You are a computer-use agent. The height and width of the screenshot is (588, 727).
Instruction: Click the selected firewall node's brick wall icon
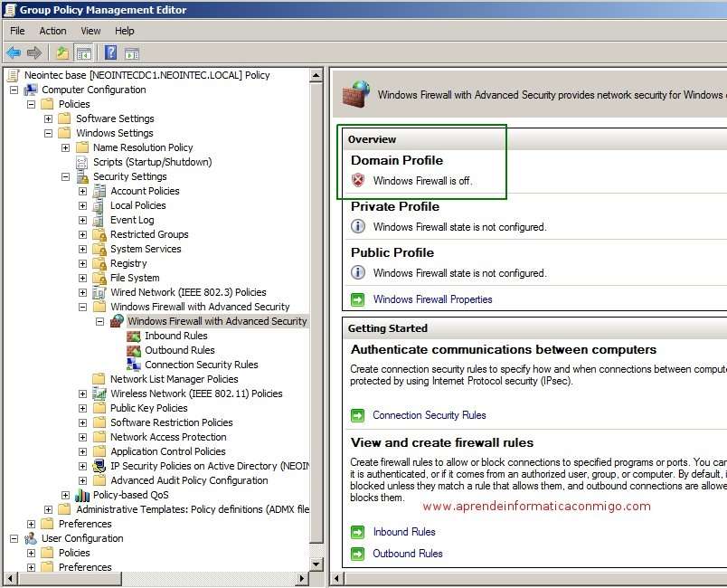[117, 321]
